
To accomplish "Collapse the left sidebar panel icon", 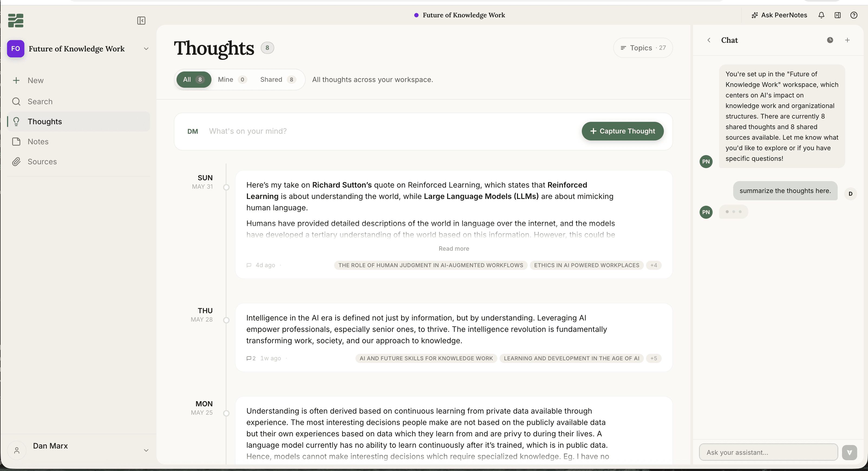I will (x=141, y=21).
